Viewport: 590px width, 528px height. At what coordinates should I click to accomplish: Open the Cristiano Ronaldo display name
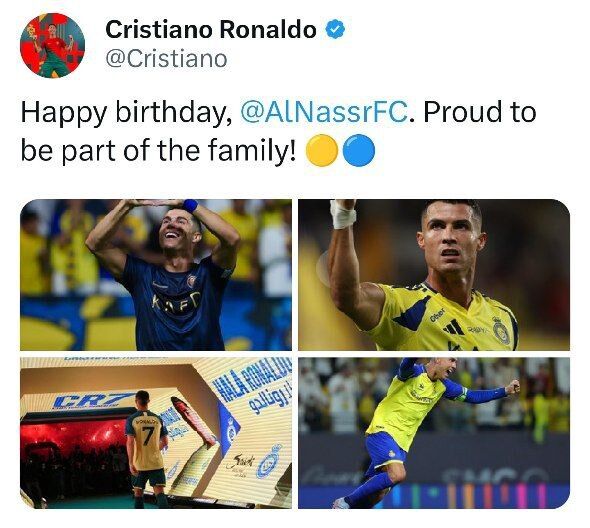pos(211,29)
